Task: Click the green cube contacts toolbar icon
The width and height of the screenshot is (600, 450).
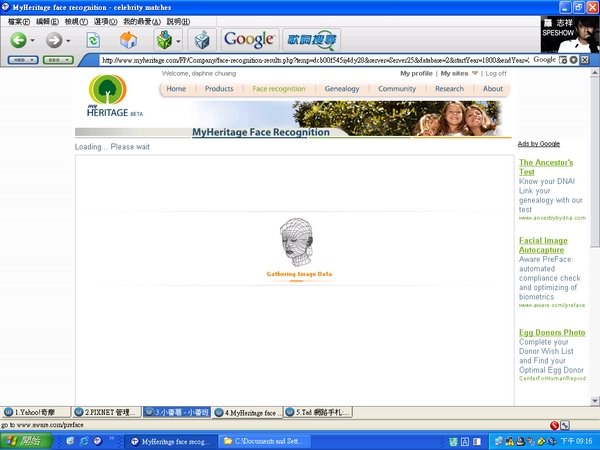Action: click(164, 40)
